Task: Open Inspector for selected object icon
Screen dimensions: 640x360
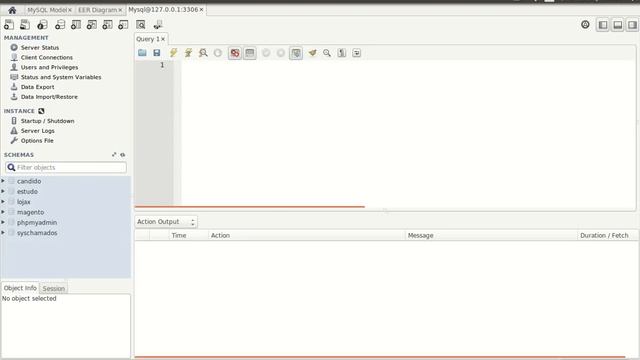Action: click(42, 25)
